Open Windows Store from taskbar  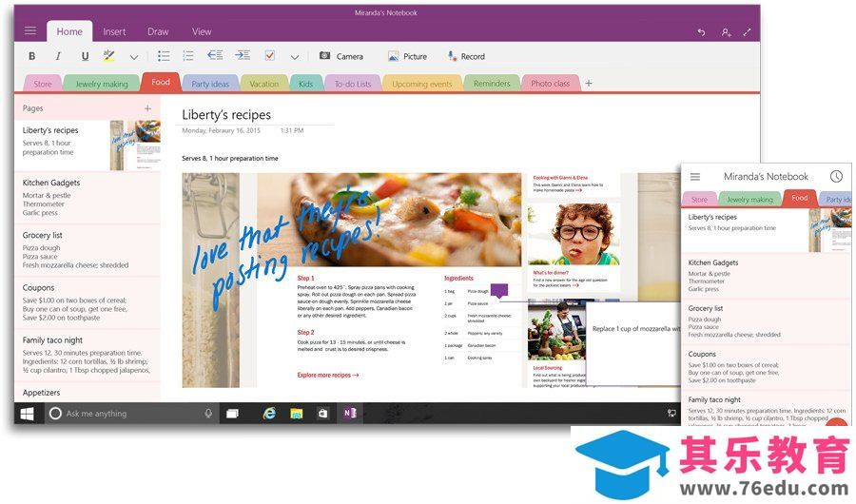(322, 414)
